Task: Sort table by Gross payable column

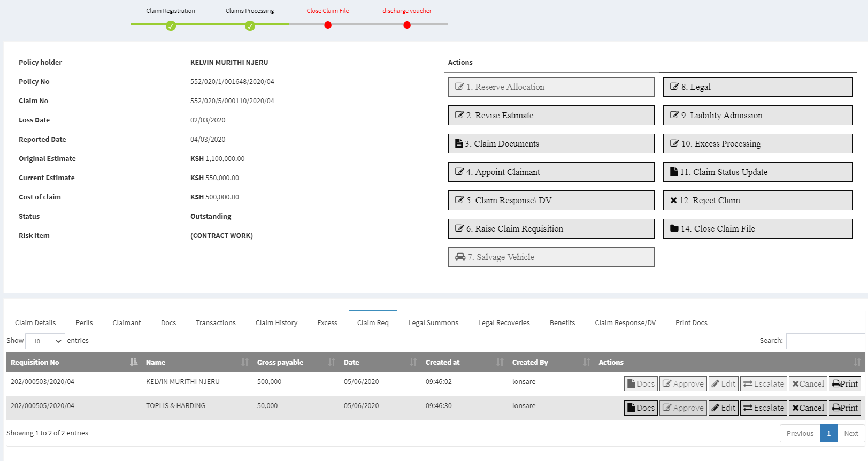Action: pos(295,362)
